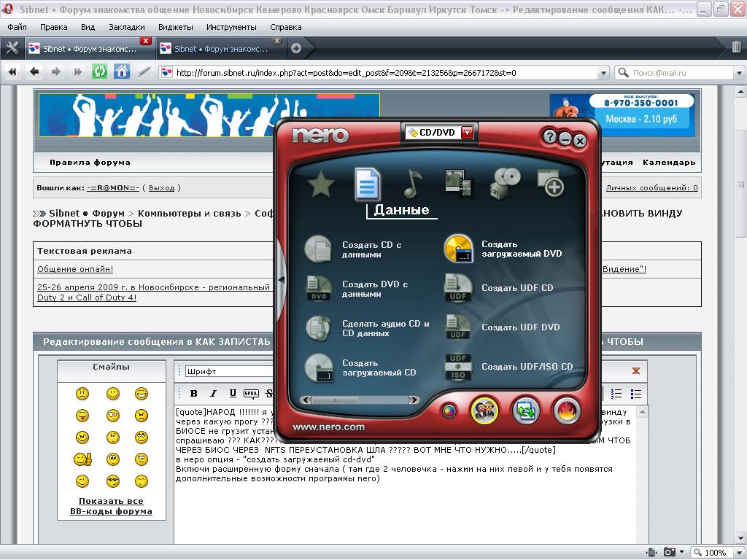
Task: Open the Вид menu
Action: [x=88, y=27]
